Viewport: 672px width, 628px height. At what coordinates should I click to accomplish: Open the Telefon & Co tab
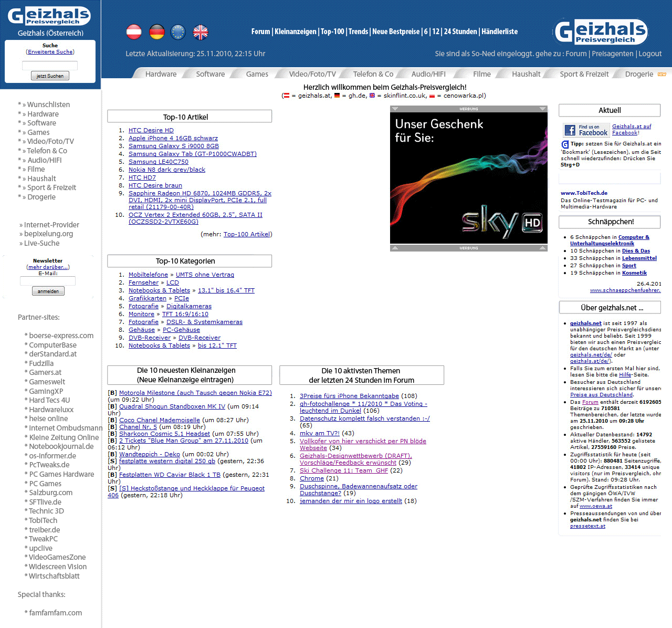coord(373,74)
